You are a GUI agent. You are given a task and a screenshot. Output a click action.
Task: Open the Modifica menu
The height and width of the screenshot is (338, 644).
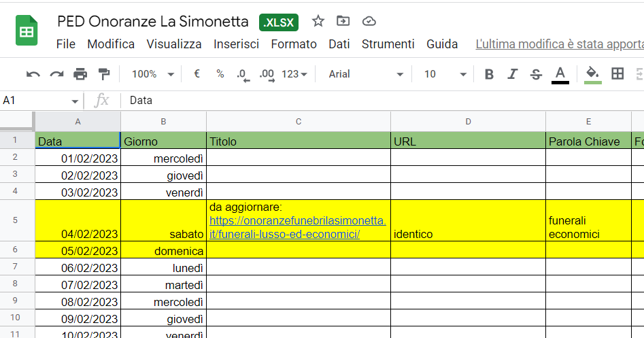(111, 44)
